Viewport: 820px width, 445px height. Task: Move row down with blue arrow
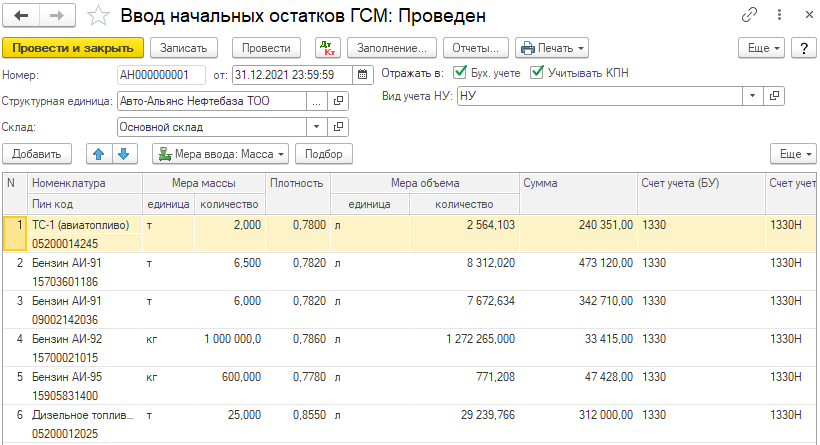[123, 153]
